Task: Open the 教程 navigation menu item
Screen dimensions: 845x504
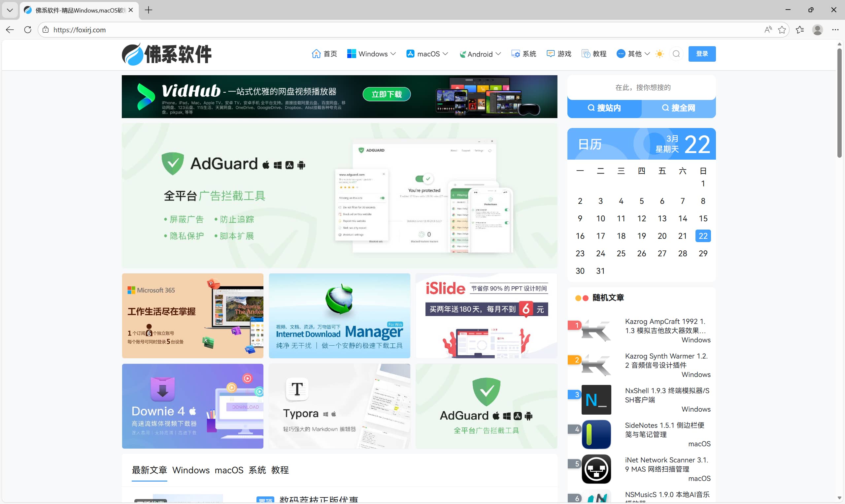Action: click(x=594, y=54)
